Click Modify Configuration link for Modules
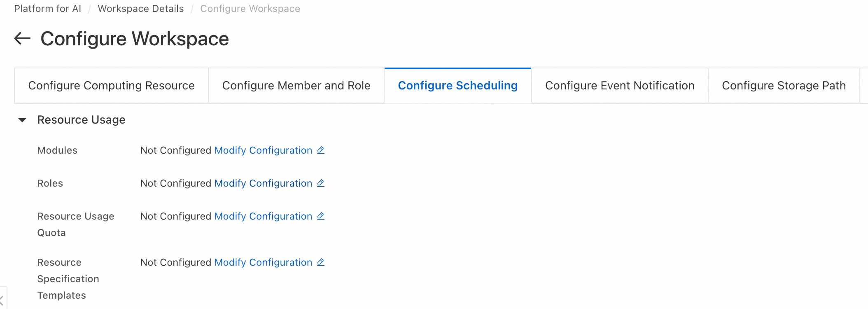 (x=263, y=150)
